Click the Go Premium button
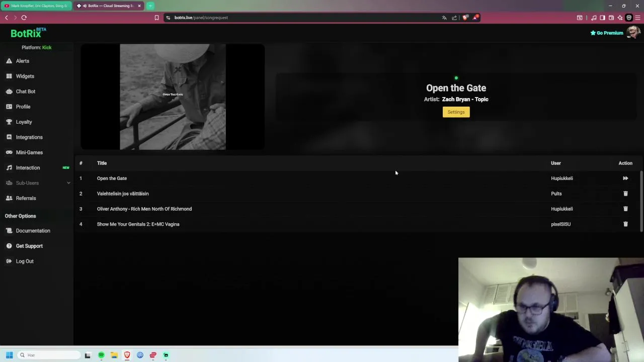Image resolution: width=644 pixels, height=362 pixels. point(607,33)
